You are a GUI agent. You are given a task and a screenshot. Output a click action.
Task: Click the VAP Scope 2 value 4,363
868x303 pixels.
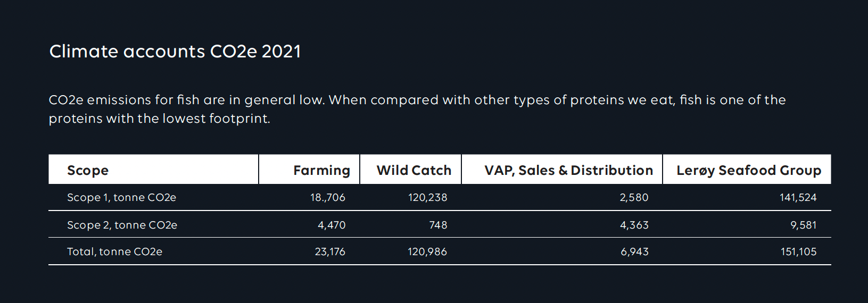[634, 225]
